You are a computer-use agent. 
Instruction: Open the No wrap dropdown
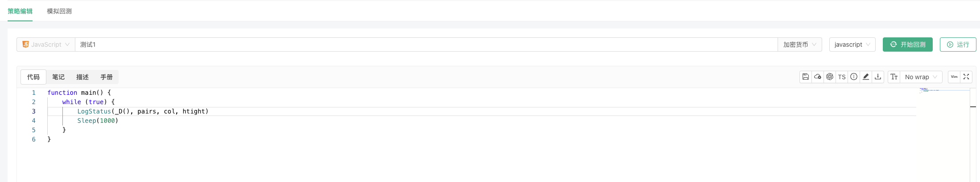[921, 77]
